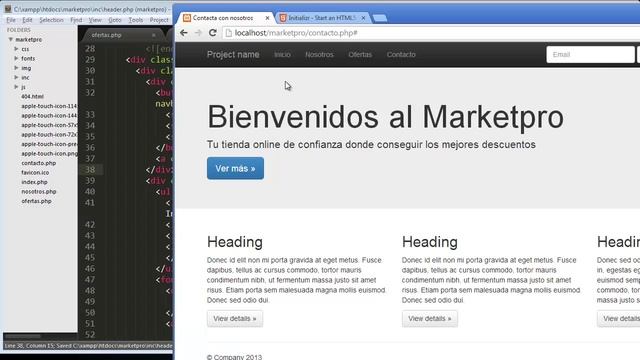Viewport: 640px width, 360px height.
Task: Click the Email input field
Action: pyautogui.click(x=590, y=55)
